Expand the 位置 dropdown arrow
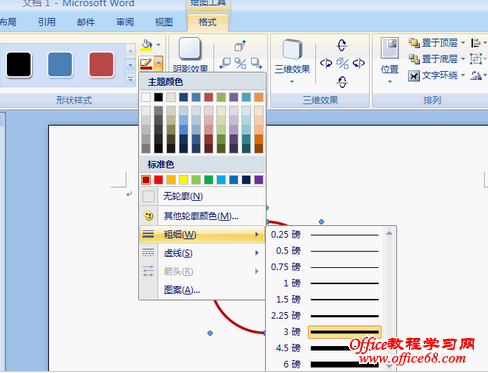The height and width of the screenshot is (373, 488). [x=390, y=81]
